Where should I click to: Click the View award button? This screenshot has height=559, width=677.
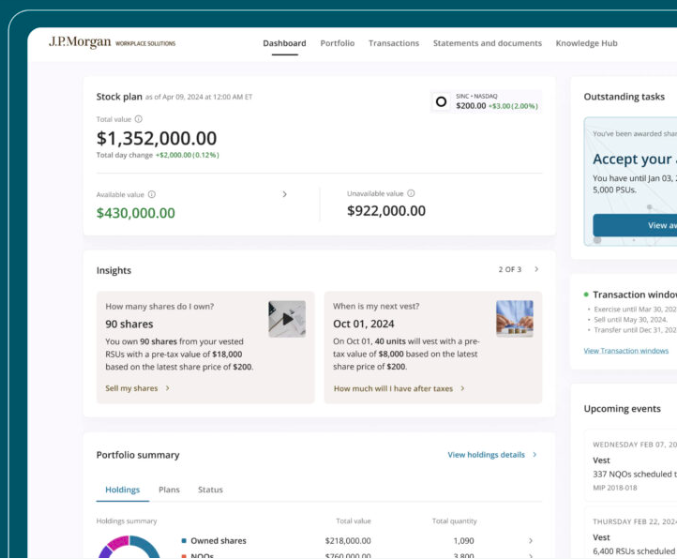[x=635, y=225]
